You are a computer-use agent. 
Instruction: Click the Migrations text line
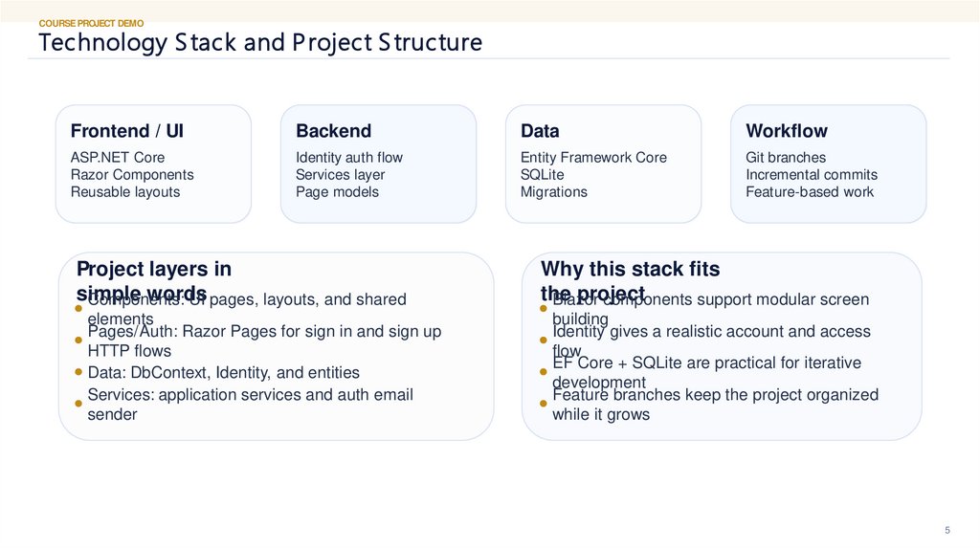click(554, 191)
